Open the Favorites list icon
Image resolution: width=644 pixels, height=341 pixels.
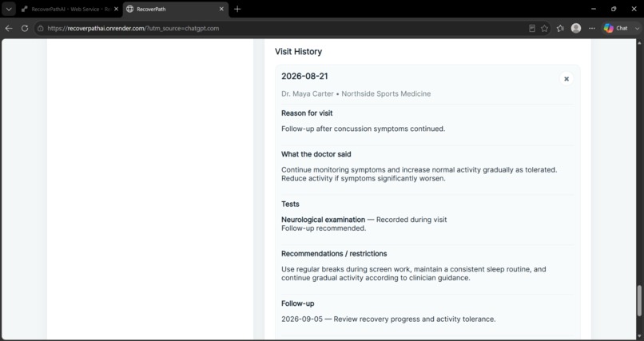(560, 28)
